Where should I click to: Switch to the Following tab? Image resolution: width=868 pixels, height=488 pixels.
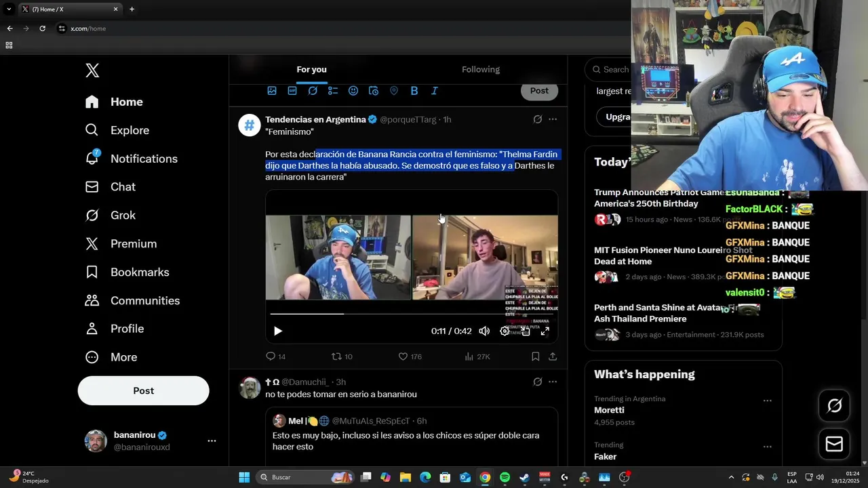point(481,69)
